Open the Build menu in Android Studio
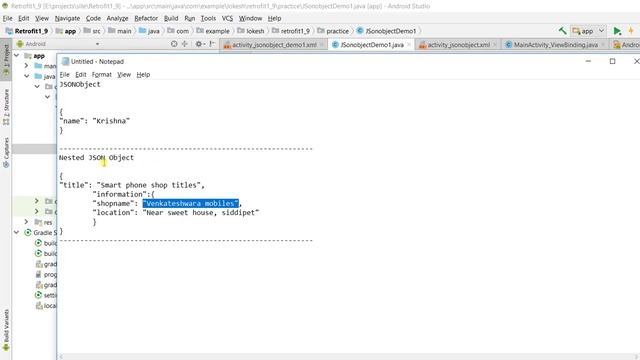 tap(171, 18)
